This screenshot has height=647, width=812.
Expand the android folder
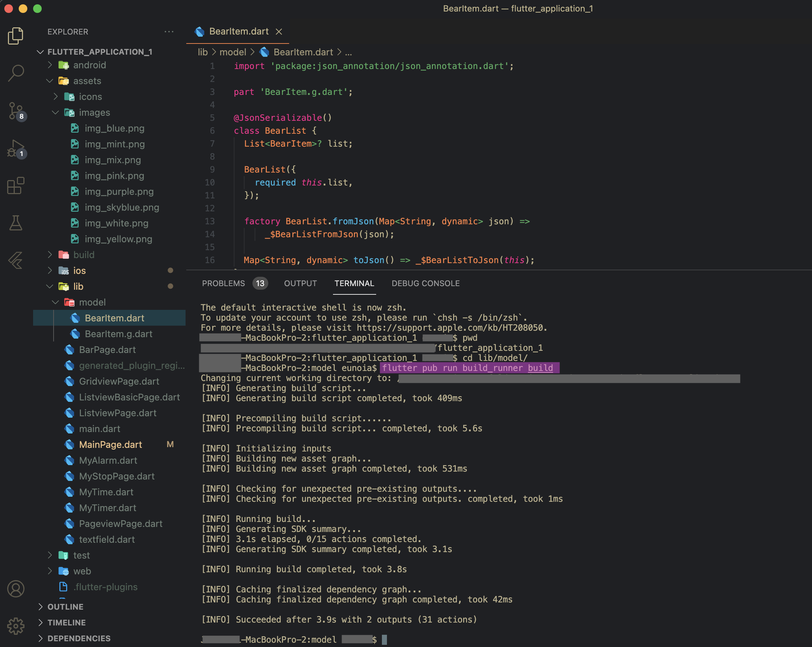coord(90,65)
